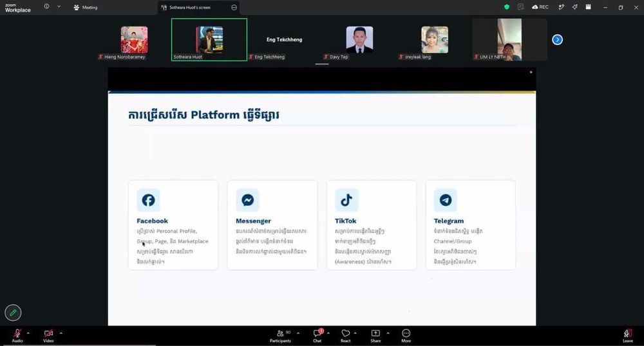This screenshot has height=346, width=644.
Task: Click the Messenger icon on slide
Action: [247, 200]
